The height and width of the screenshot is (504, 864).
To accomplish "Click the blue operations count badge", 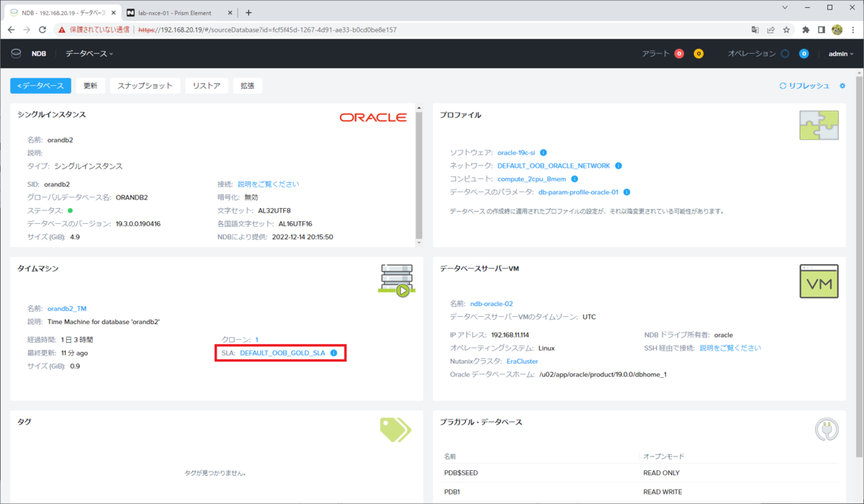I will (x=804, y=53).
